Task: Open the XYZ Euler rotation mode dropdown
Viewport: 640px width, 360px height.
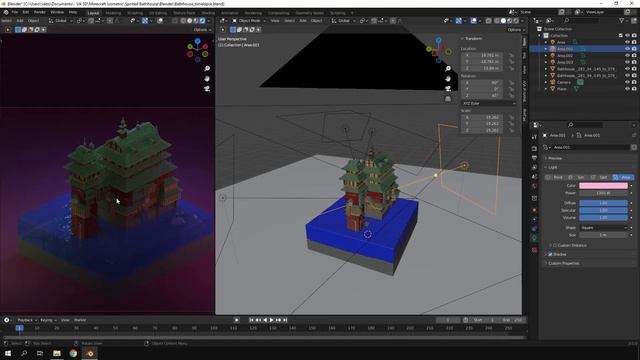Action: [x=488, y=103]
